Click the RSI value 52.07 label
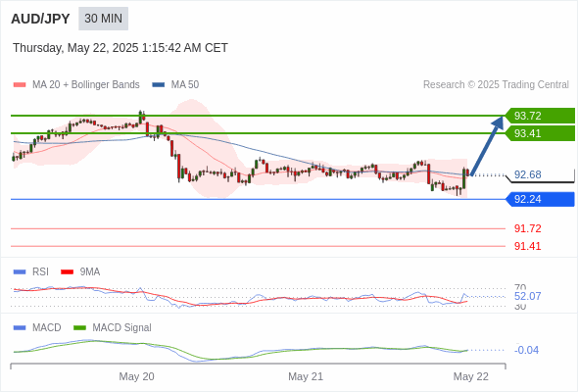 click(527, 296)
